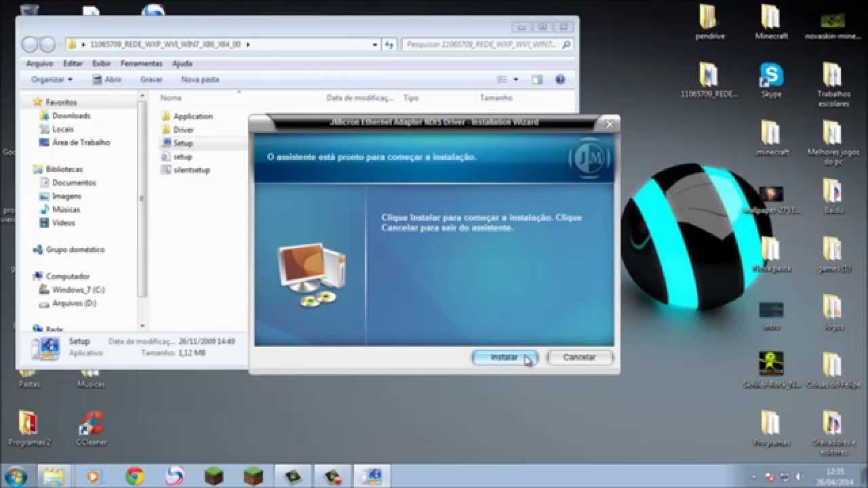Open Locais in the navigation pane

pos(62,129)
